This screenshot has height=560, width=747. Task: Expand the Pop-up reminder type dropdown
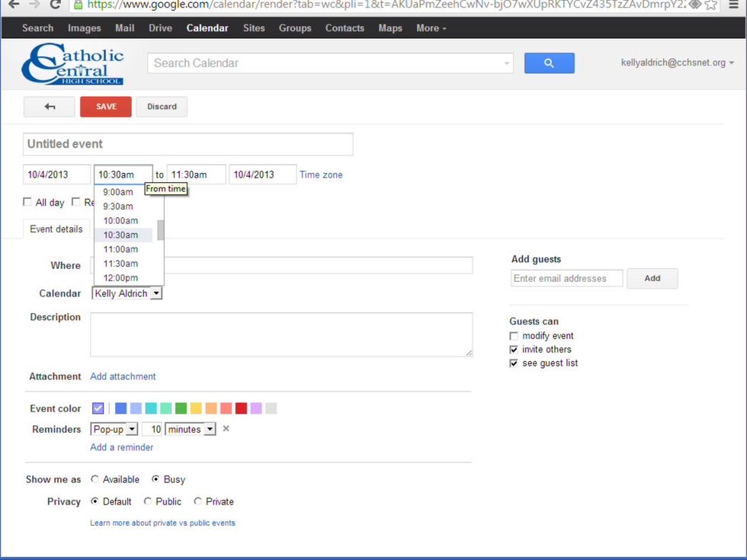(x=114, y=430)
